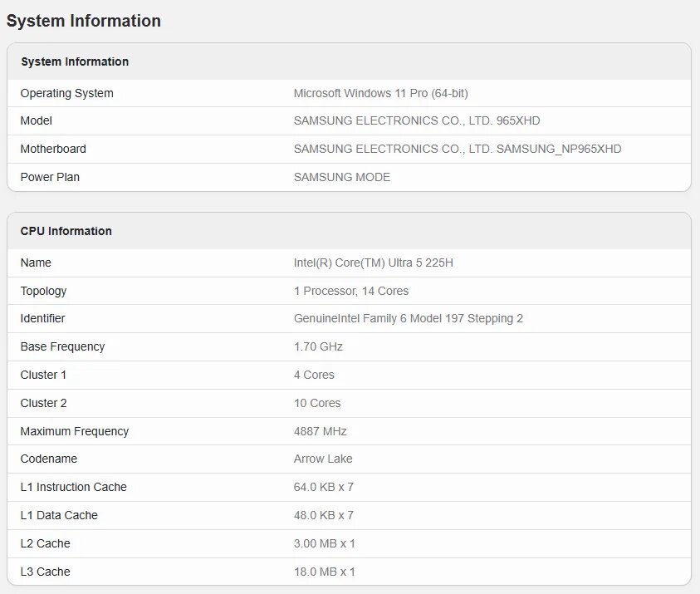Select the Operating System value text

(x=381, y=93)
